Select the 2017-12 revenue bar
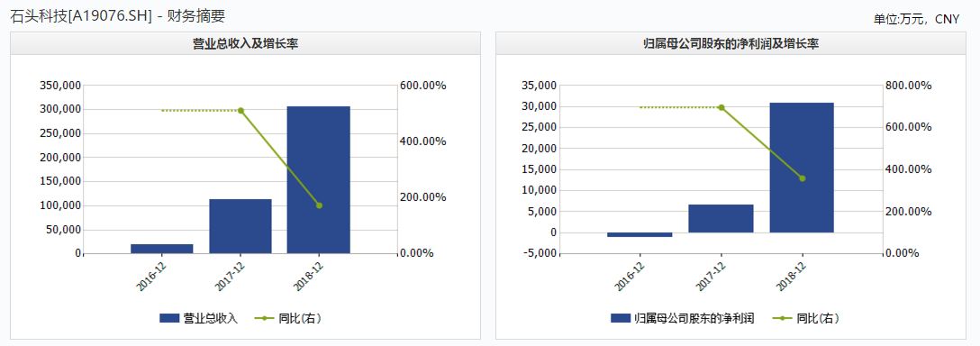Viewport: 980px width, 346px height. click(240, 226)
